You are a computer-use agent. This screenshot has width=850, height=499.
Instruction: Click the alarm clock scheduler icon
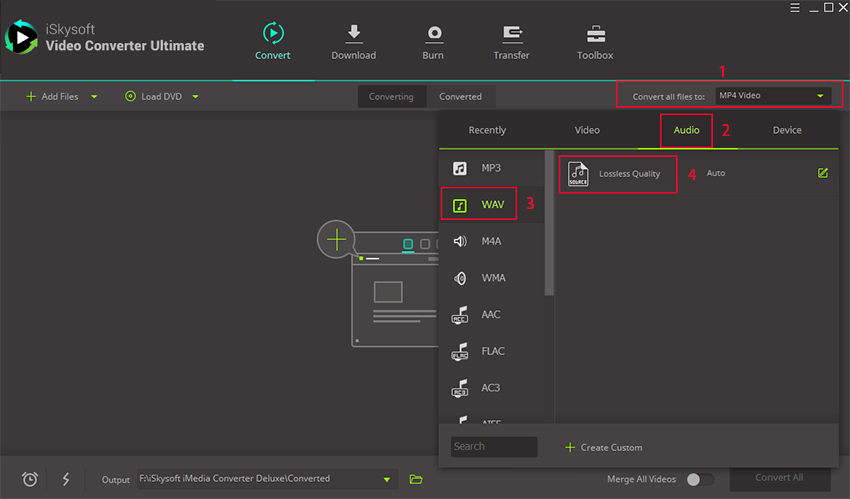point(30,479)
